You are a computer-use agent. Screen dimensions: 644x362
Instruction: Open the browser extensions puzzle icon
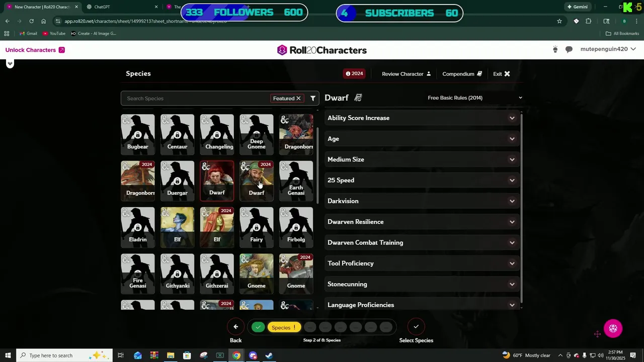[x=588, y=21]
